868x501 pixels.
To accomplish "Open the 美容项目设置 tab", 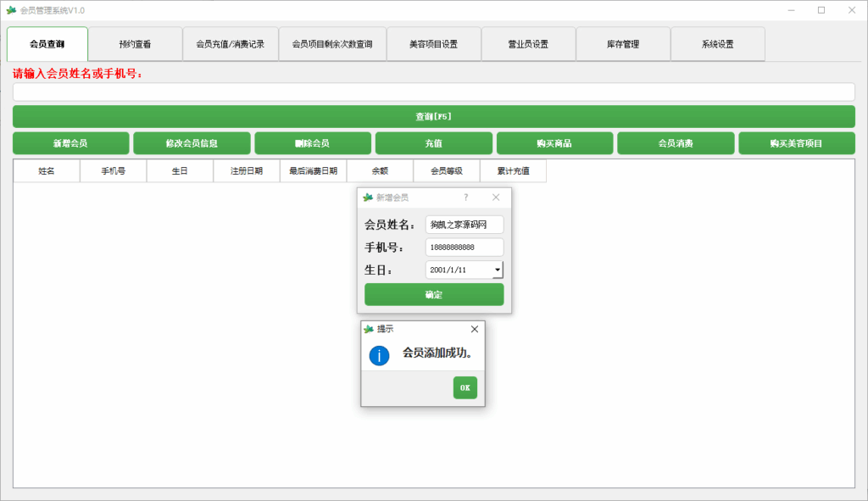I will (432, 43).
